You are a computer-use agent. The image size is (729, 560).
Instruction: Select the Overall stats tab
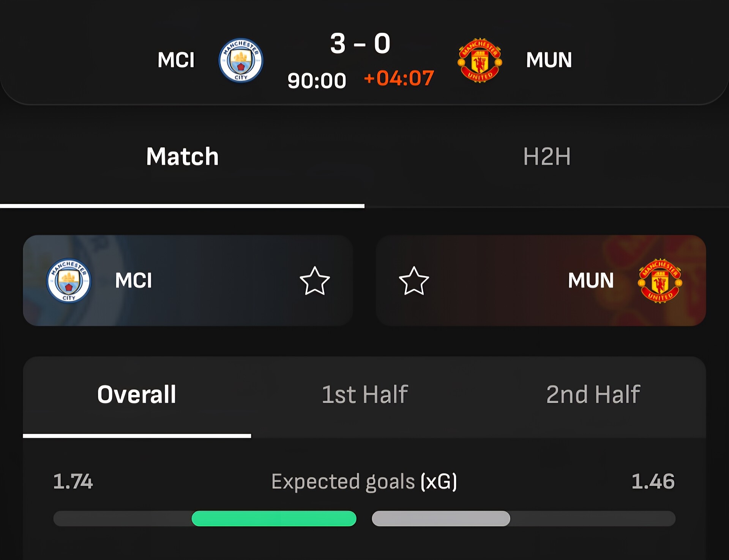(137, 395)
